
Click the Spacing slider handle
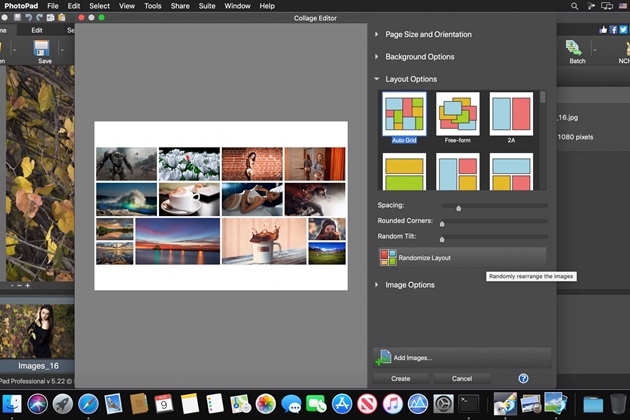pos(458,208)
